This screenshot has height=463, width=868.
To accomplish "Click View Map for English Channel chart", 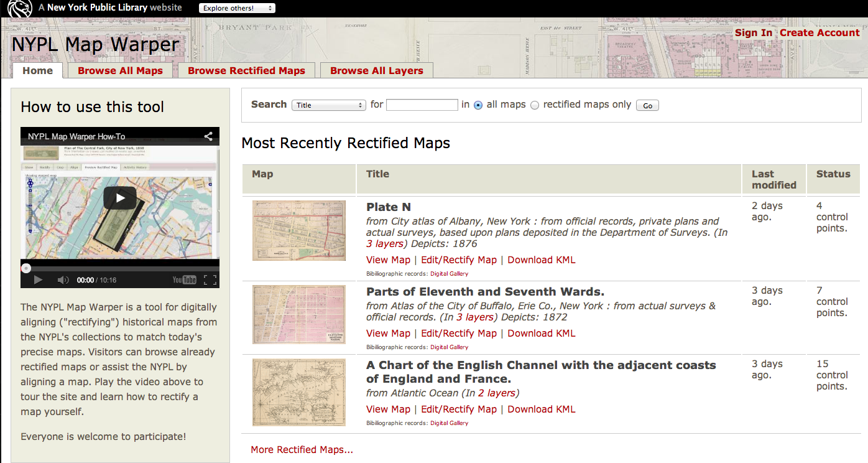I will tap(388, 409).
